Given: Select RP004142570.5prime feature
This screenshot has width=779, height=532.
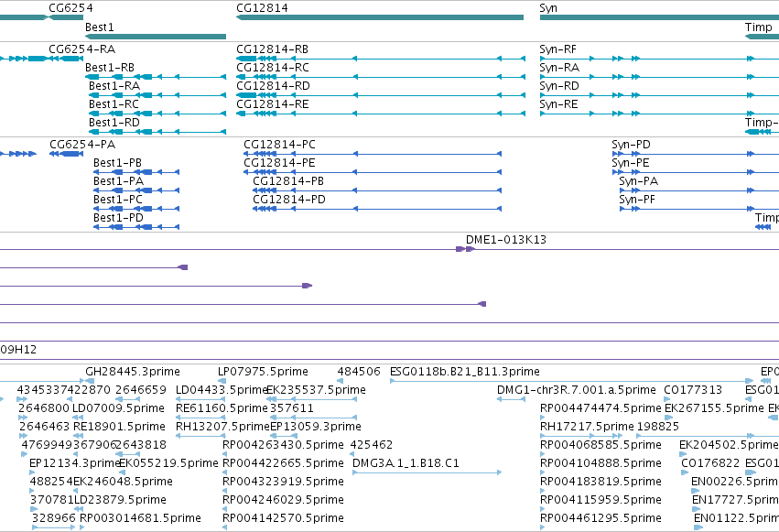Looking at the screenshot, I should click(225, 527).
